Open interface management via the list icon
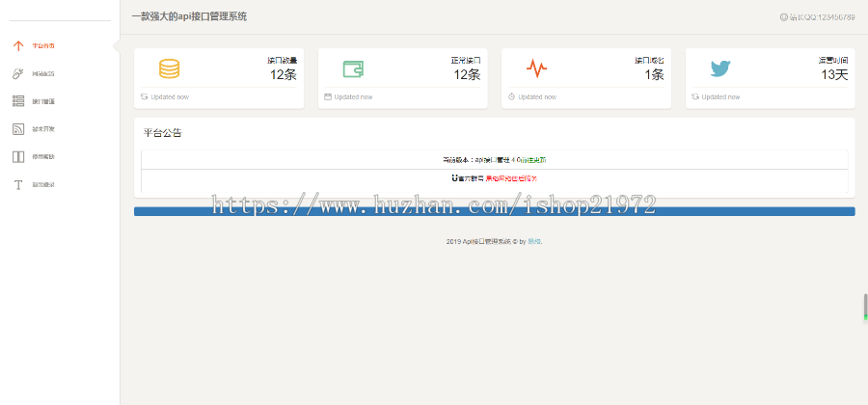 point(18,101)
